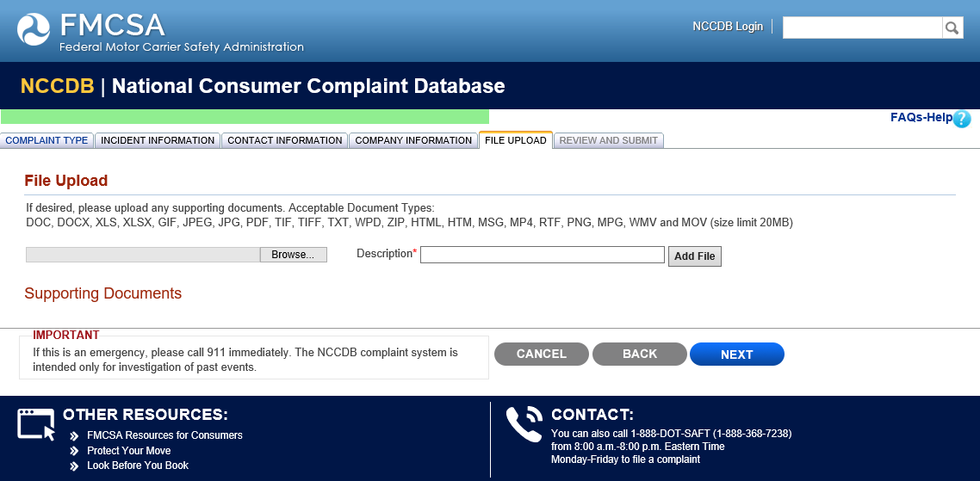Viewport: 980px width, 481px height.
Task: Click the gray file path field
Action: point(142,255)
